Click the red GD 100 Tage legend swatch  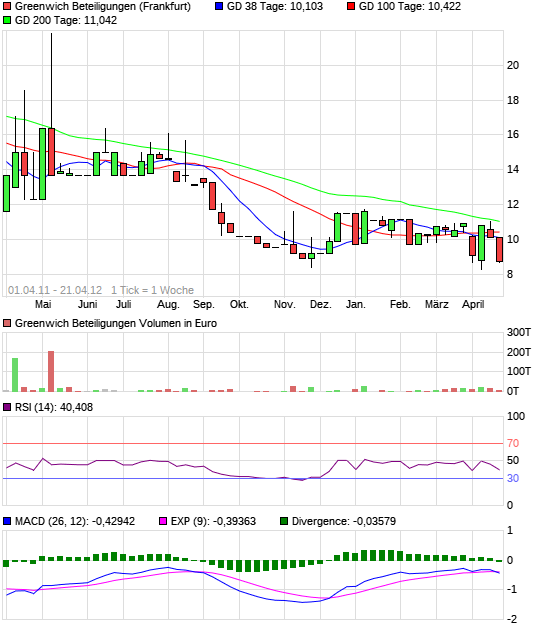click(x=351, y=6)
